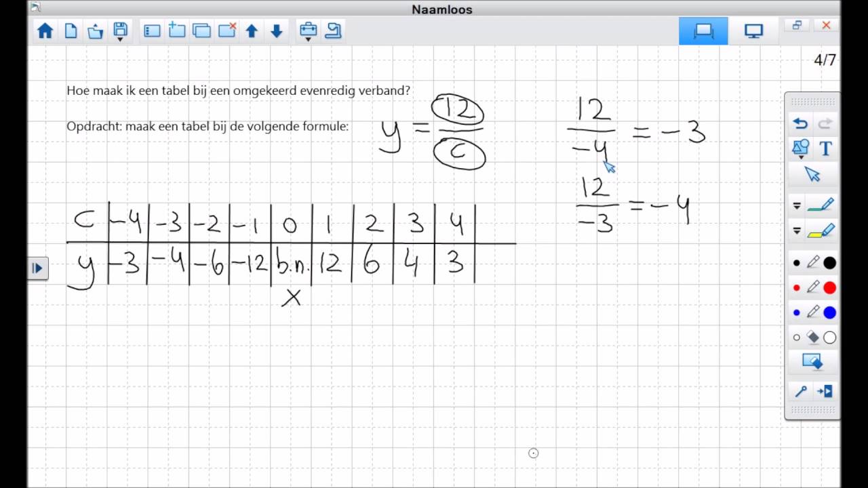Open the shapes tool

800,147
